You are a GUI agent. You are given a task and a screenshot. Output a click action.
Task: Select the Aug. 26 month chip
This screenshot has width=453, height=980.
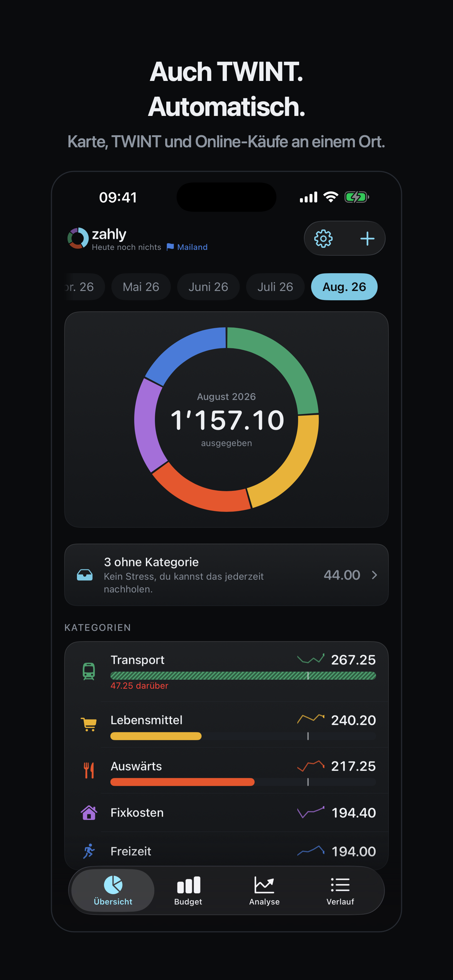click(344, 287)
